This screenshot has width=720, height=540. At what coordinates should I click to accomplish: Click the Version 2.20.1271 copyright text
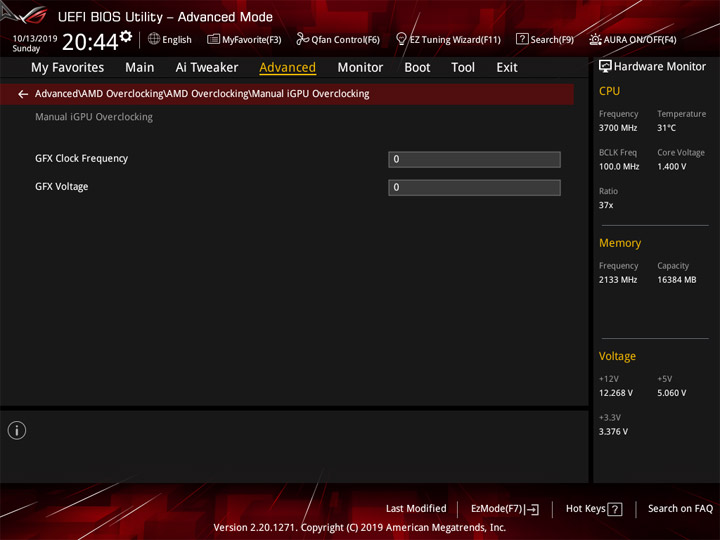pos(360,528)
